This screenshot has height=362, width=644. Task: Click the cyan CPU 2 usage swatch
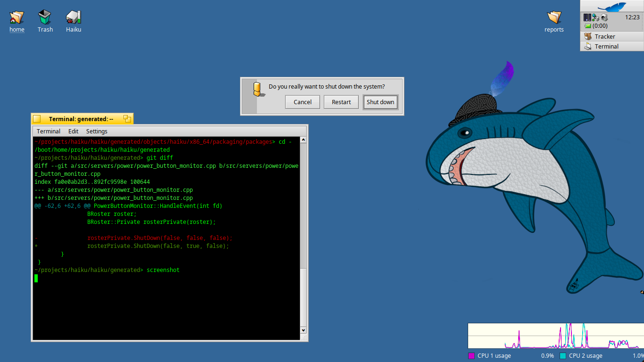pos(562,356)
